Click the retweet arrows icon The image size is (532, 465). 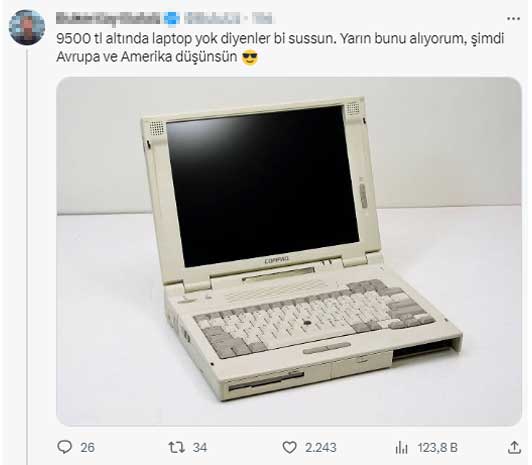click(x=177, y=447)
